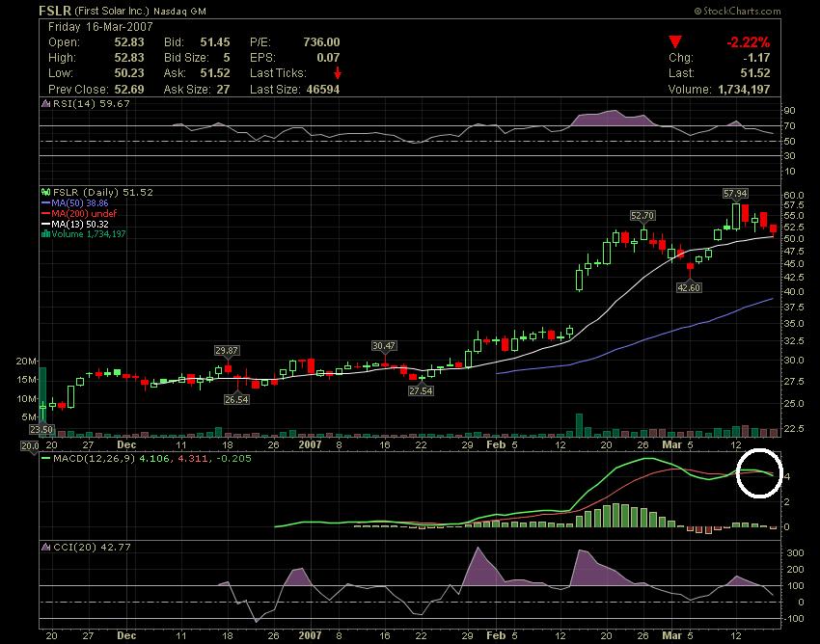Click the MA(13) 50.32 legend entry
The image size is (820, 644).
click(x=75, y=224)
